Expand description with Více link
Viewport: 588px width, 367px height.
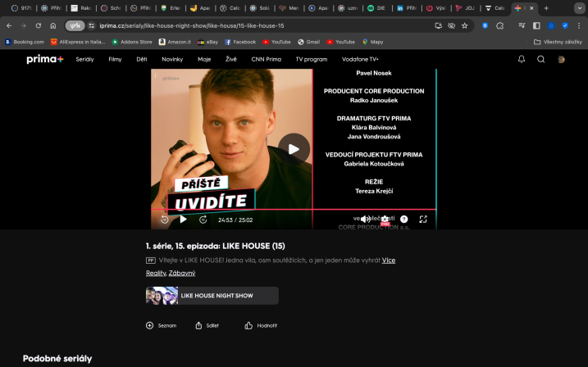(389, 261)
